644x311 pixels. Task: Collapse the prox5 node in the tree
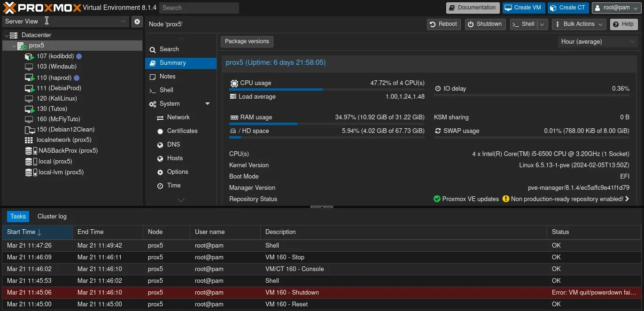point(14,45)
